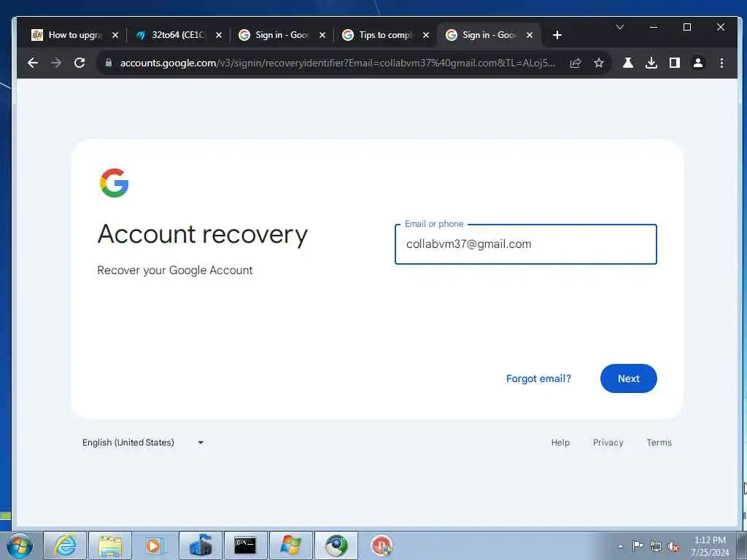The height and width of the screenshot is (560, 747).
Task: Open the Privacy link
Action: [x=608, y=443]
